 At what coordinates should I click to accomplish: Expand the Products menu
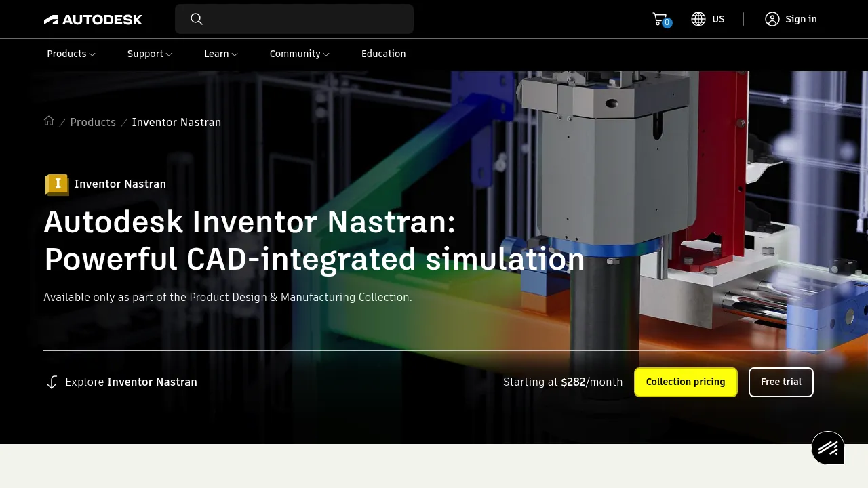[x=71, y=54]
